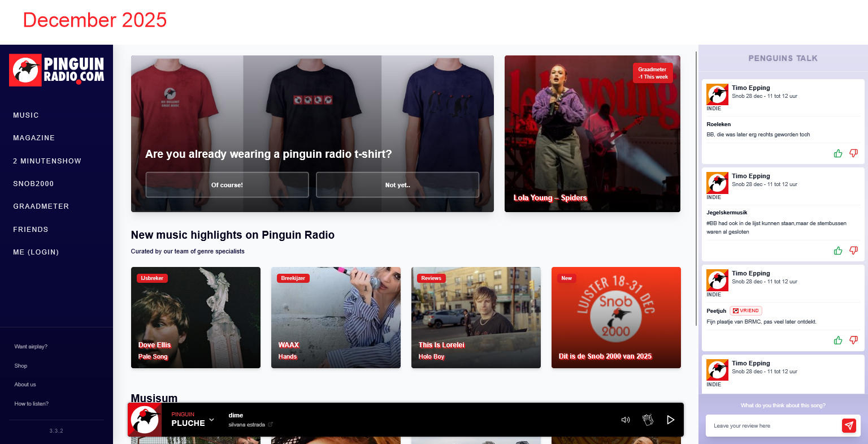868x444 pixels.
Task: Thumbs up Roeleken's comment
Action: (x=838, y=153)
